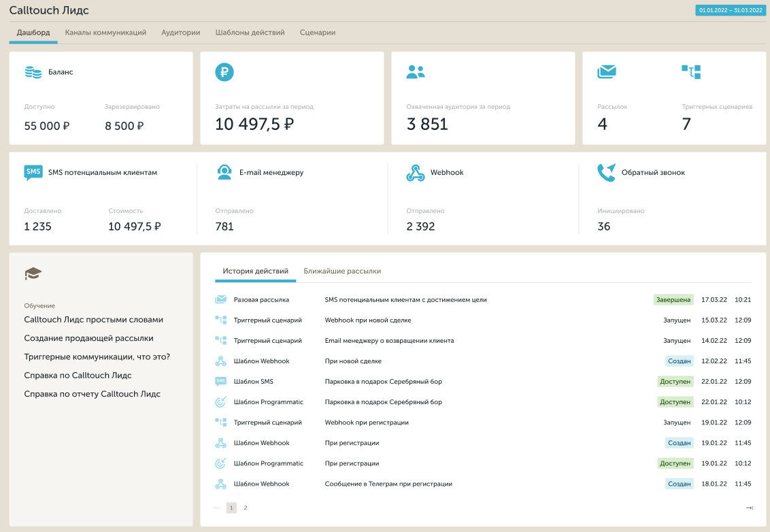Viewport: 770px width, 532px height.
Task: Click the graduation cap learning icon
Action: tap(33, 273)
